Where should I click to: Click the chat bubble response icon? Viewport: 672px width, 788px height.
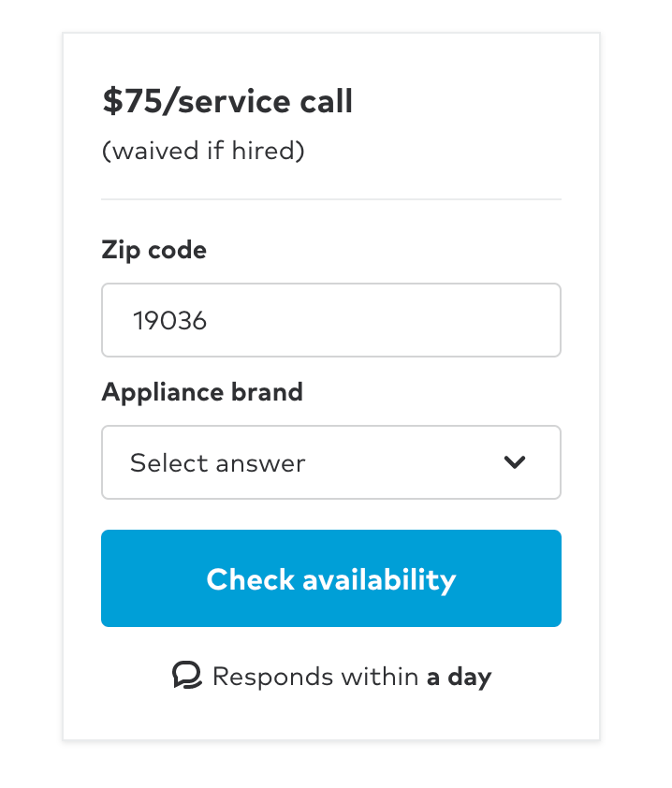[x=187, y=675]
